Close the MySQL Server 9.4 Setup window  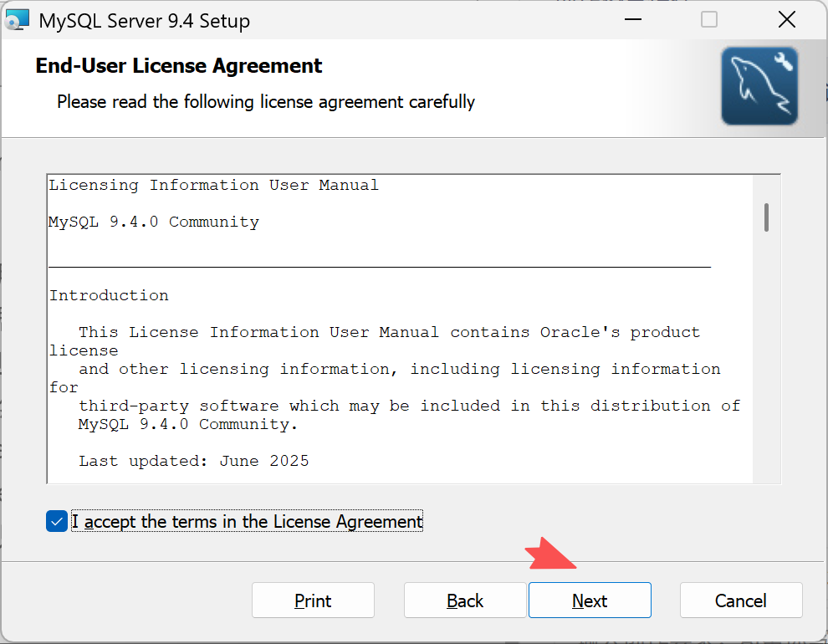787,20
